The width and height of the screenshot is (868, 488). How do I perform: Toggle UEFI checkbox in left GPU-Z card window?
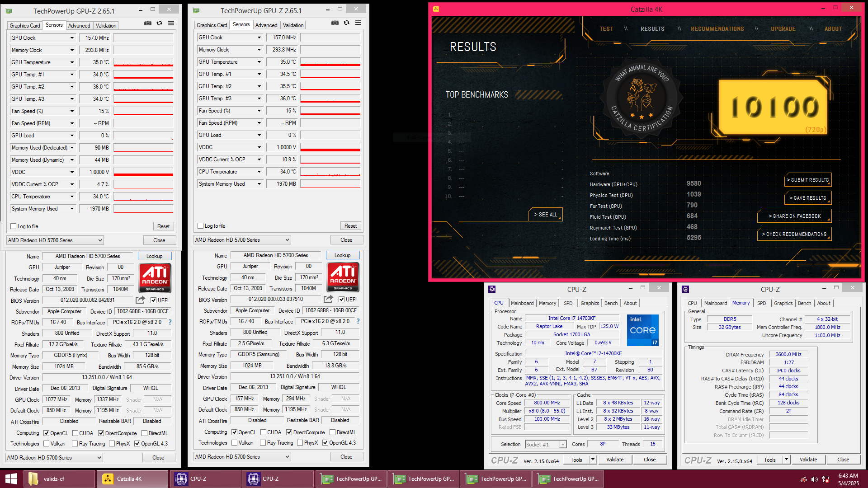(x=154, y=300)
